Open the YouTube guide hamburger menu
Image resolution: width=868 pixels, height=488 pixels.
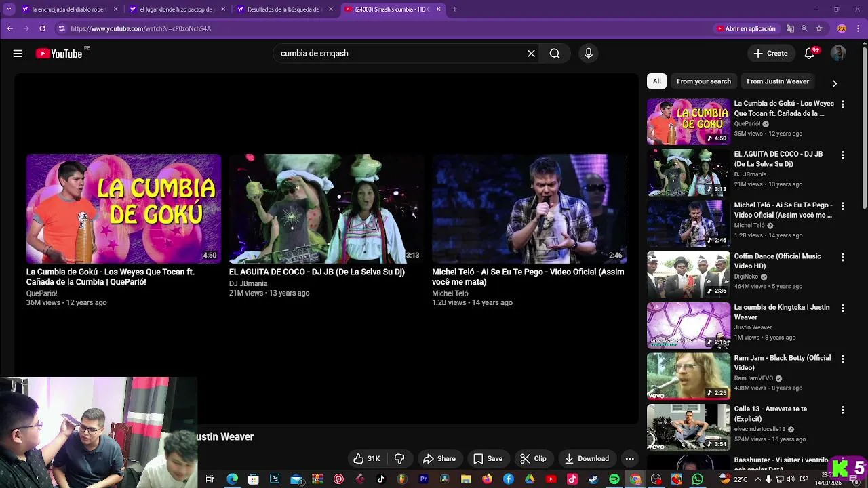pyautogui.click(x=18, y=54)
